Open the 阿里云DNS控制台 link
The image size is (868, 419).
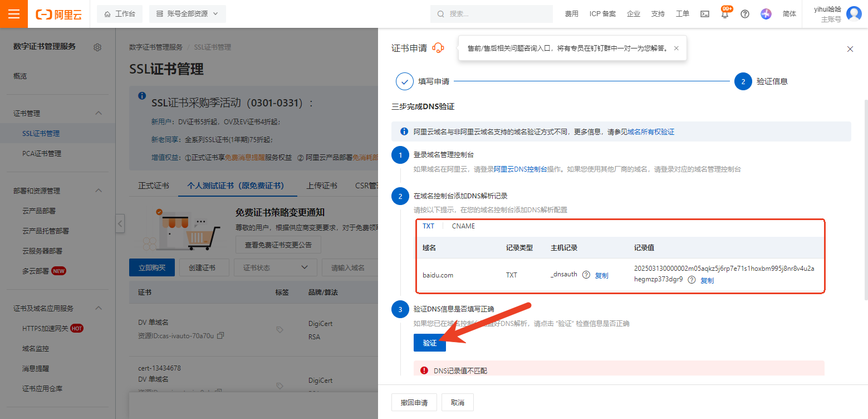point(521,169)
